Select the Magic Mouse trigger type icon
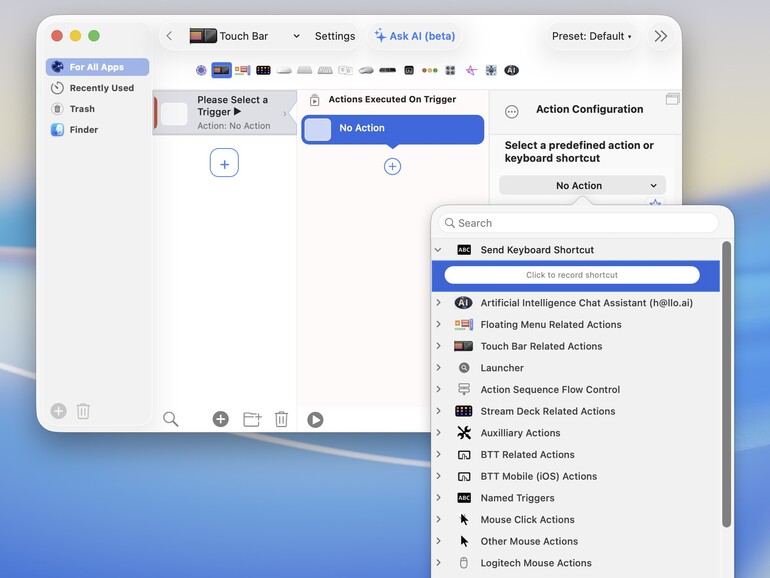This screenshot has width=770, height=578. (284, 70)
